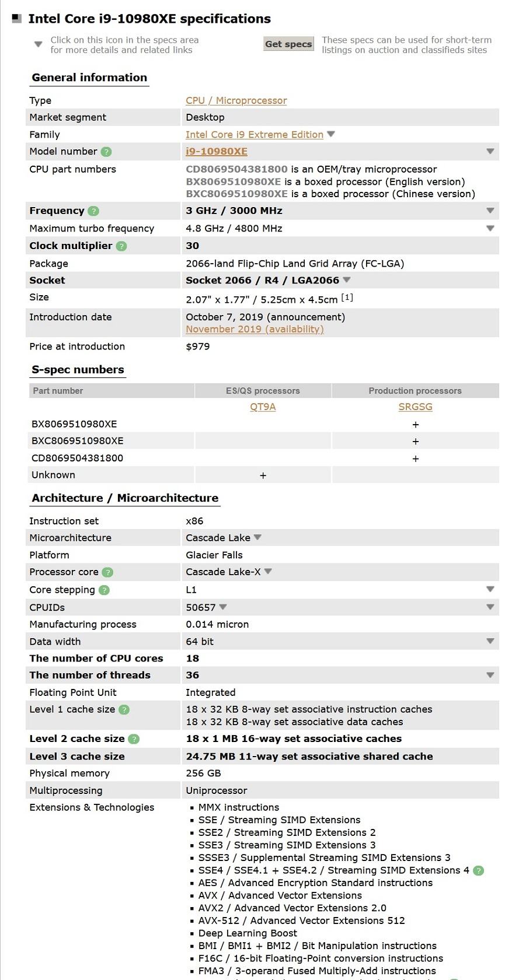Open the CPU / Microprocessor link
This screenshot has width=505, height=980.
click(x=236, y=100)
